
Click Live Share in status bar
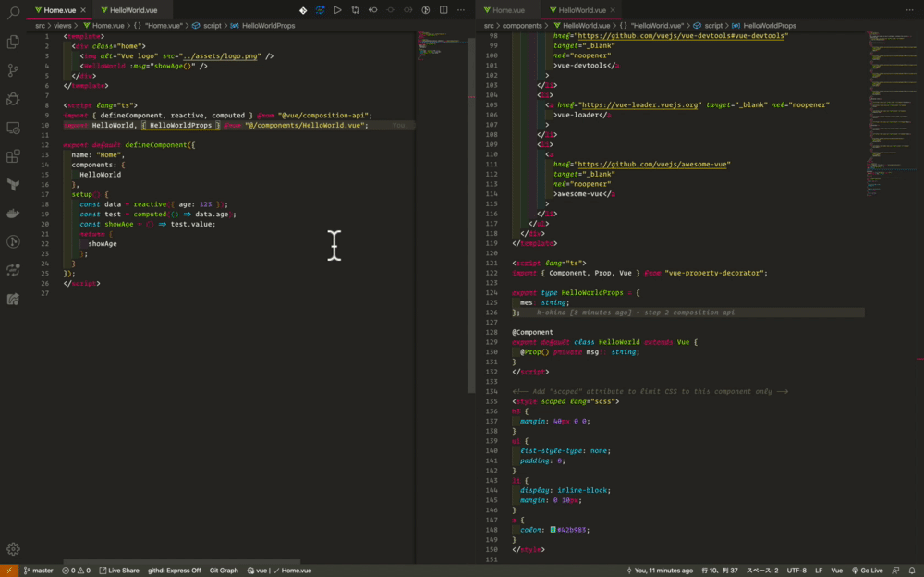(119, 571)
